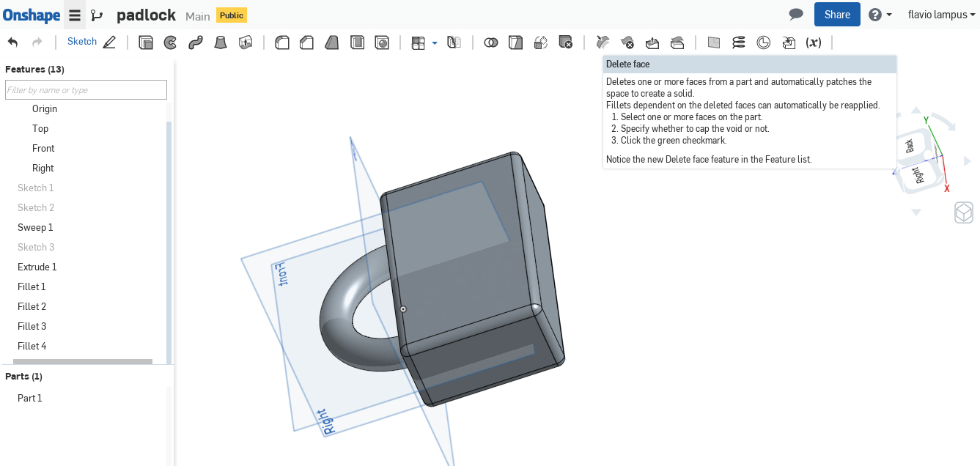Click the Share button
Viewport: 980px width, 466px height.
pyautogui.click(x=837, y=14)
